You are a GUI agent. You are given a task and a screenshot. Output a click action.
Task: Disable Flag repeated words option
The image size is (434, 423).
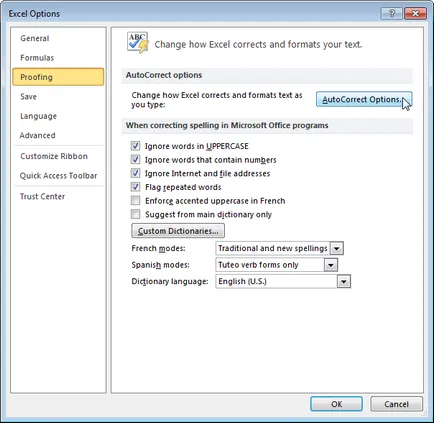pyautogui.click(x=135, y=187)
